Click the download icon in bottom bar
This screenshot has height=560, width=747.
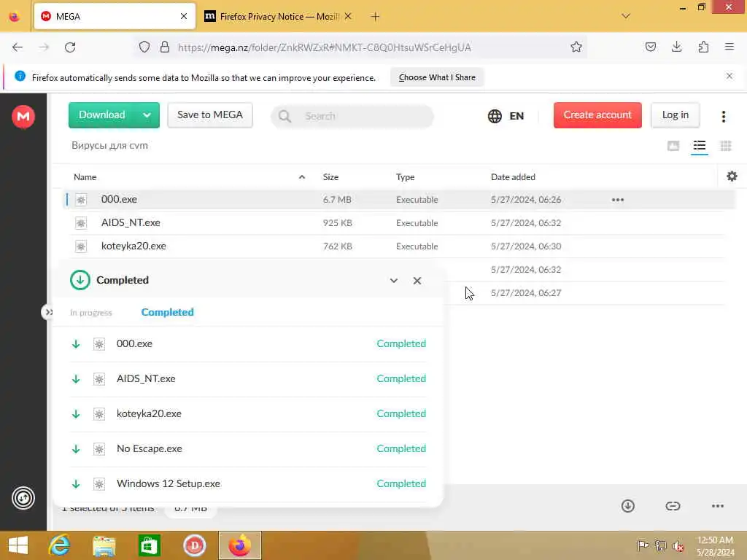coord(628,506)
